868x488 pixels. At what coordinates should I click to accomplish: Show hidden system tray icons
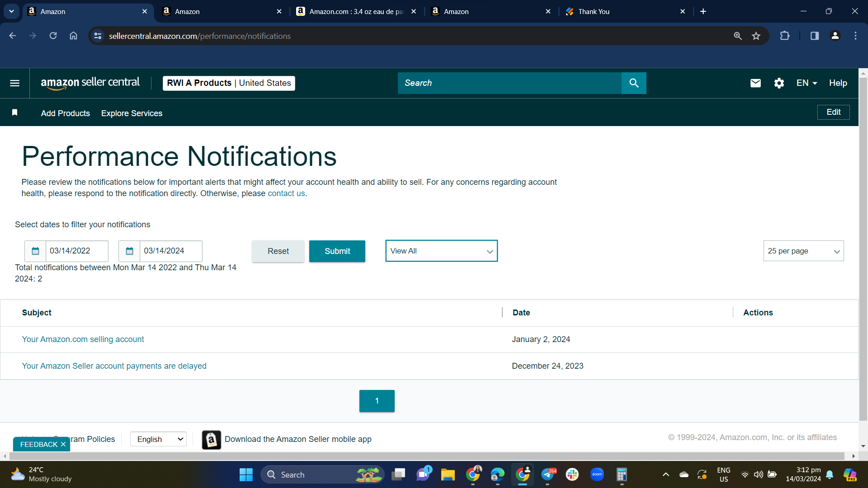coord(665,475)
